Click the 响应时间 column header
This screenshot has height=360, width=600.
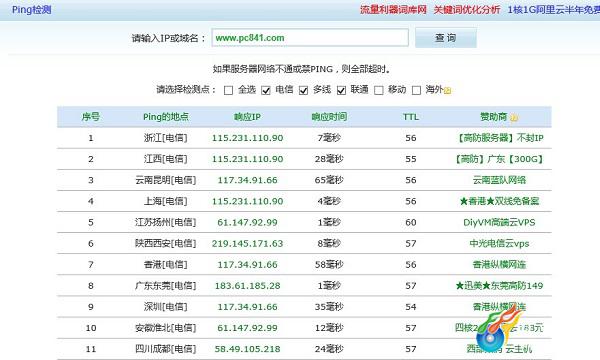[x=329, y=117]
